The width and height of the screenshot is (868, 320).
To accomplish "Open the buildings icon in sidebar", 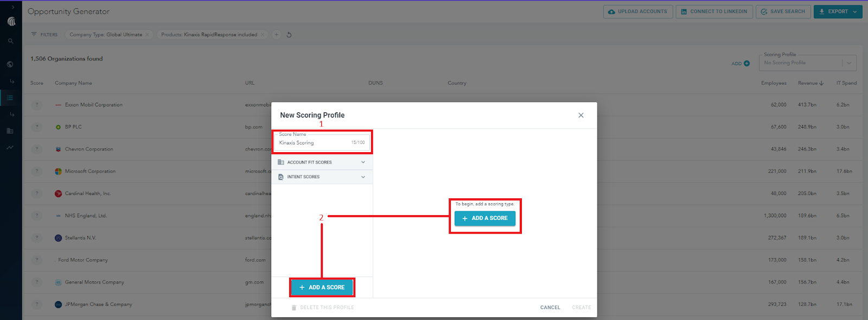I will (10, 131).
